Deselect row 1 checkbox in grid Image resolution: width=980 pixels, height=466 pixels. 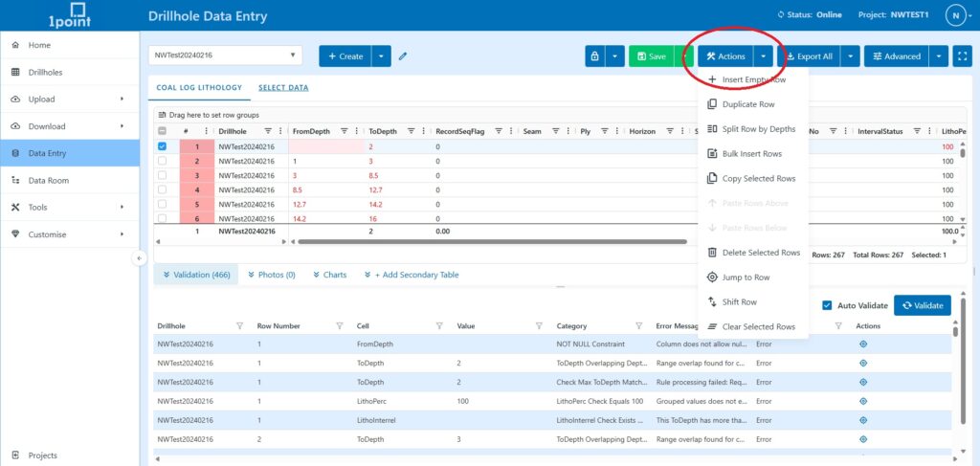click(x=162, y=146)
